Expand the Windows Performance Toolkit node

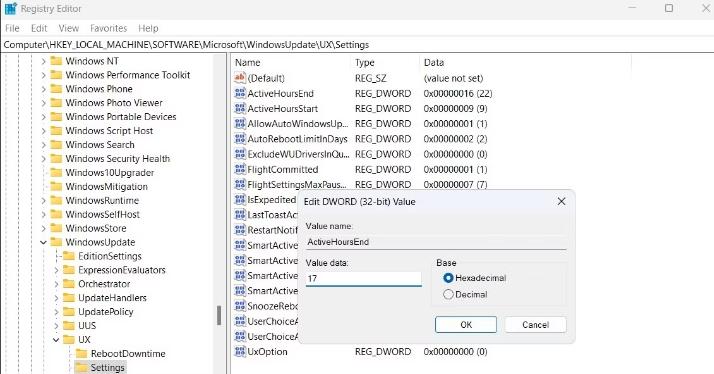(43, 75)
